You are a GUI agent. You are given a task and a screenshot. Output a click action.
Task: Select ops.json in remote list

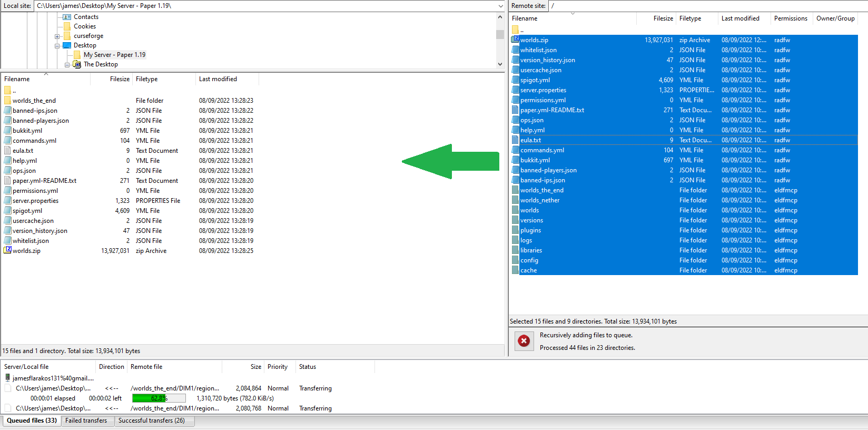click(x=684, y=120)
